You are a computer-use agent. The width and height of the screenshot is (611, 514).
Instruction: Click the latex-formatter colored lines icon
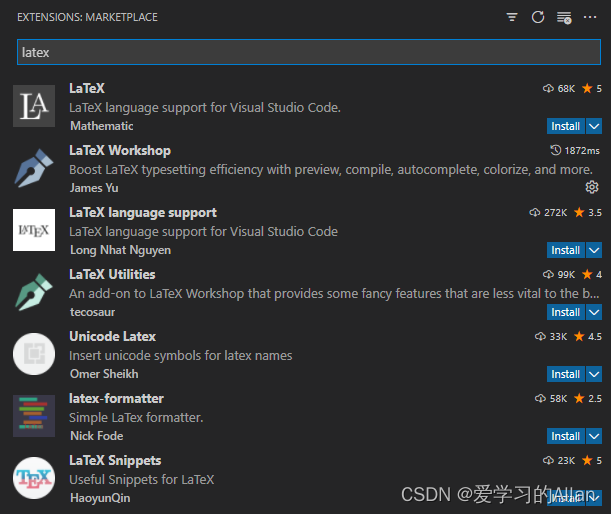[34, 416]
